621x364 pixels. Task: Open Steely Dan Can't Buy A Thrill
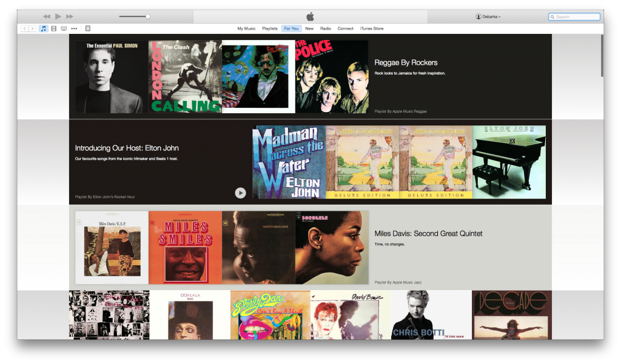tap(270, 315)
